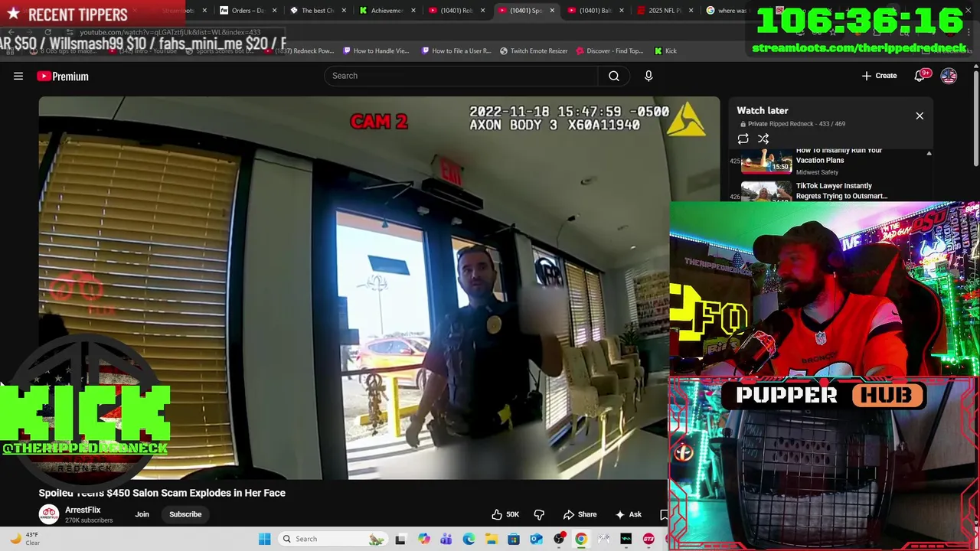The image size is (980, 551).
Task: Open the red GTS app in taskbar
Action: coord(648,539)
